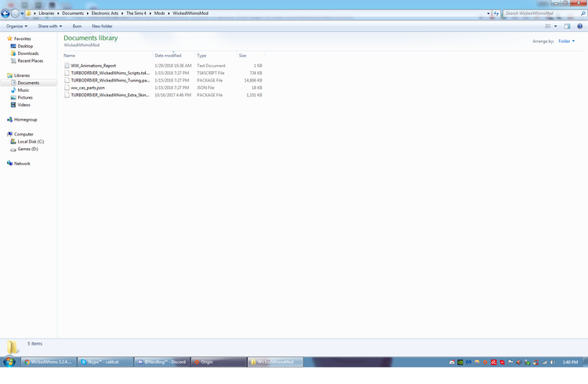
Task: Open the Arrange by Folder dropdown
Action: click(566, 42)
